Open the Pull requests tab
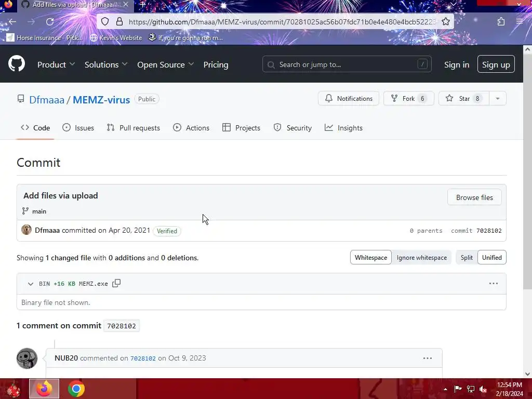The width and height of the screenshot is (532, 399). click(x=133, y=128)
